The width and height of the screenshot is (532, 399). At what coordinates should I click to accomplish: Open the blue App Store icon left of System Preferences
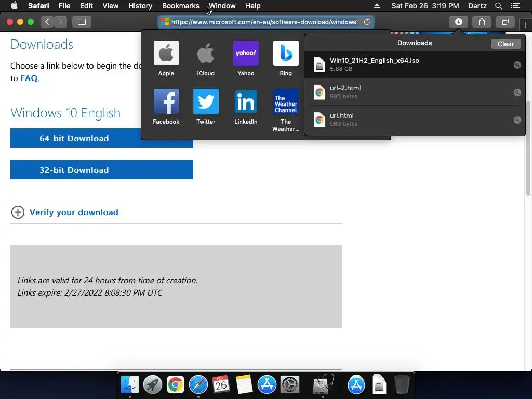267,384
